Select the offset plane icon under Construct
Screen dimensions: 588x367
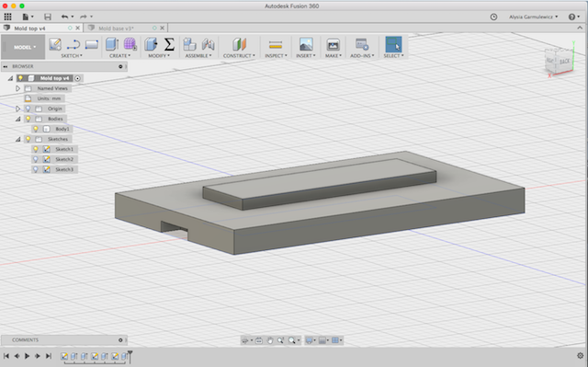pyautogui.click(x=239, y=44)
